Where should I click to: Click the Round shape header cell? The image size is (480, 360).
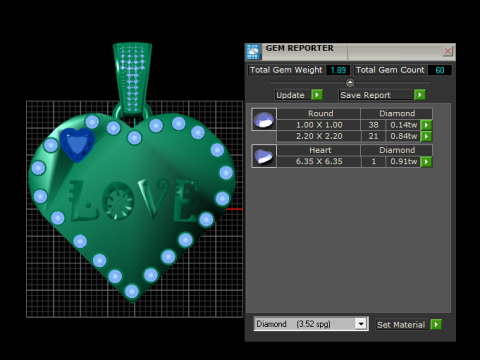319,114
